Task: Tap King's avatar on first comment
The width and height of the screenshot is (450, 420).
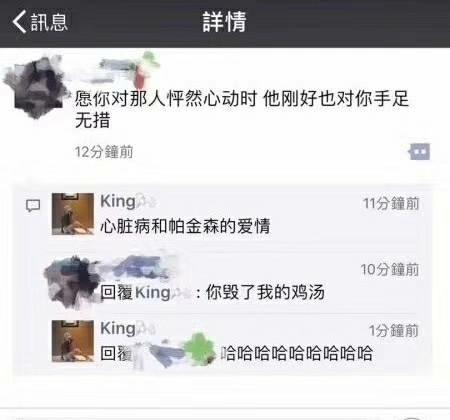Action: click(73, 214)
